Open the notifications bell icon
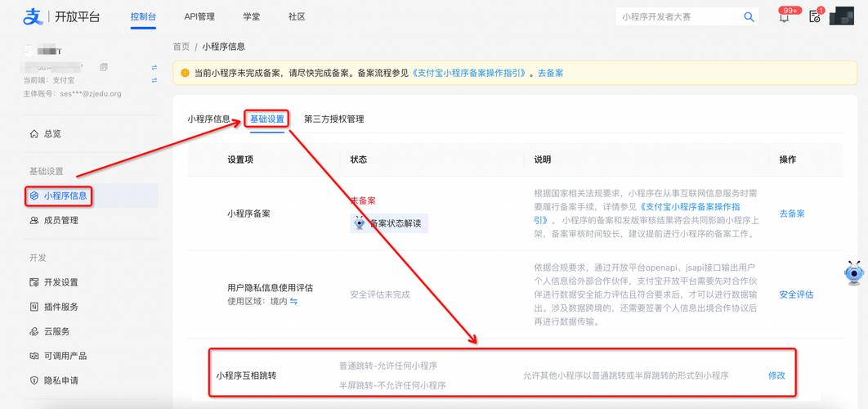 click(784, 17)
